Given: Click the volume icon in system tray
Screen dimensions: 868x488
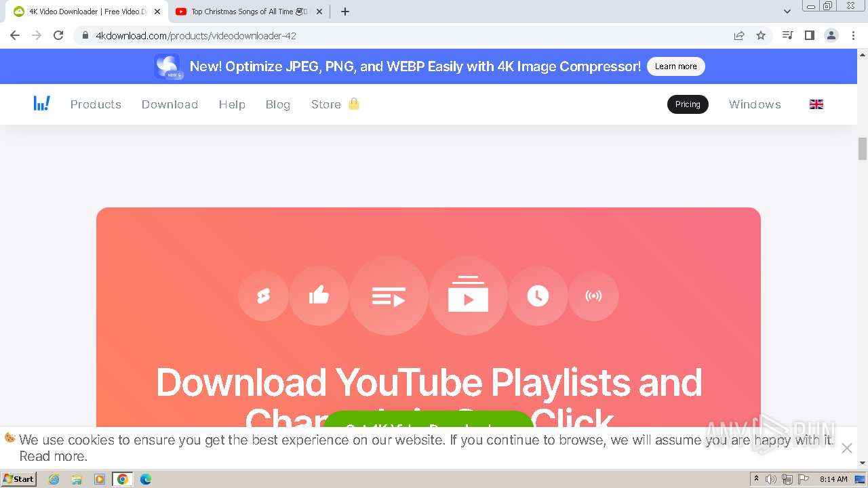Looking at the screenshot, I should 771,479.
